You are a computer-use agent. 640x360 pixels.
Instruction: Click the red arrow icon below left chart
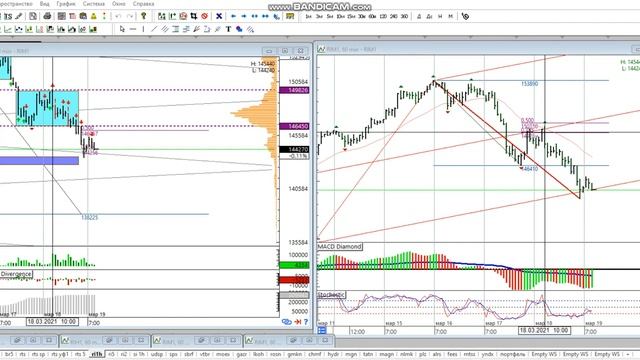[298, 322]
